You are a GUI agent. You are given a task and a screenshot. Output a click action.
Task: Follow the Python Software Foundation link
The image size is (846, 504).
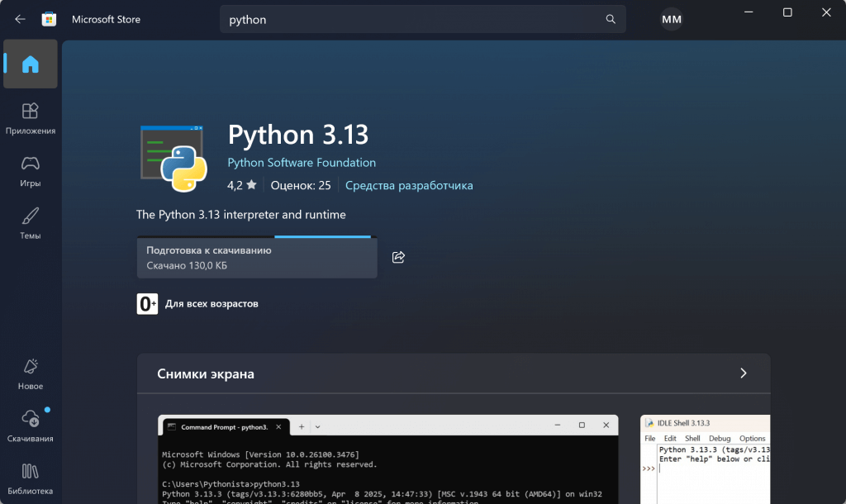pyautogui.click(x=301, y=162)
